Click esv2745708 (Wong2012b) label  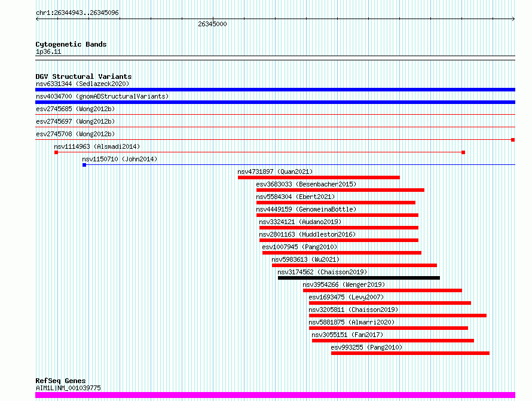(75, 134)
